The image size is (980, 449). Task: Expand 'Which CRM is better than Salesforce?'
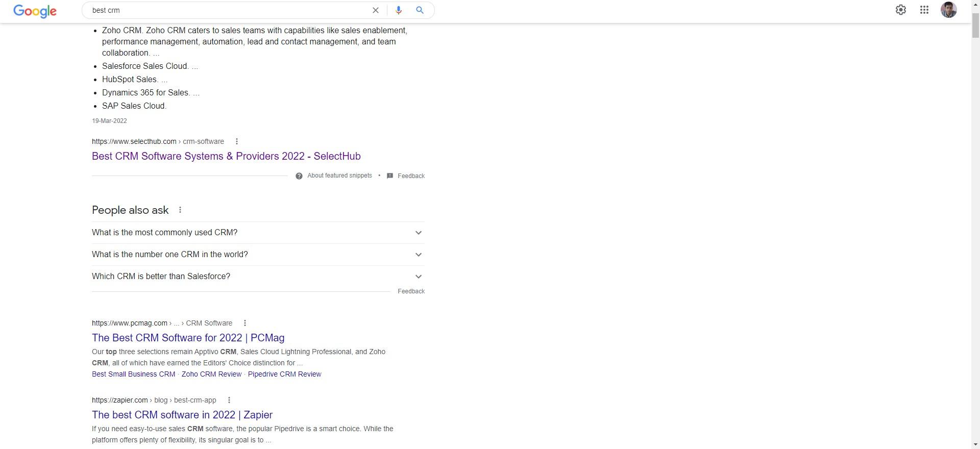[258, 277]
